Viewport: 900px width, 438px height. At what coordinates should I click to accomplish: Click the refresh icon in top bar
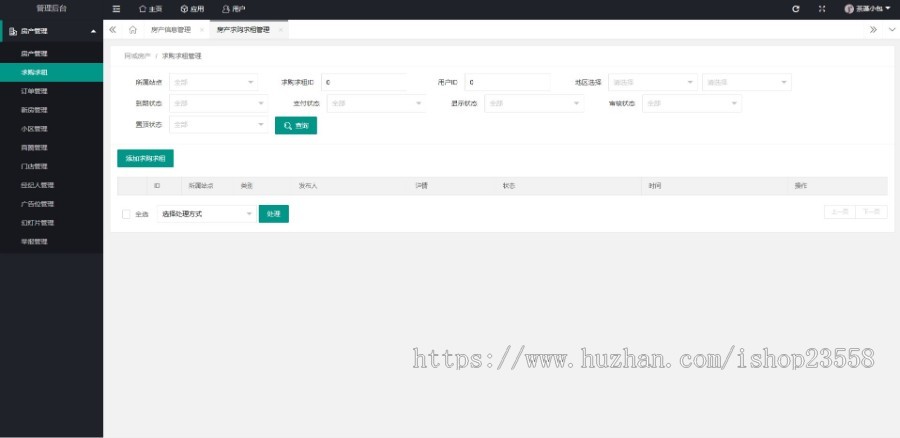[796, 9]
